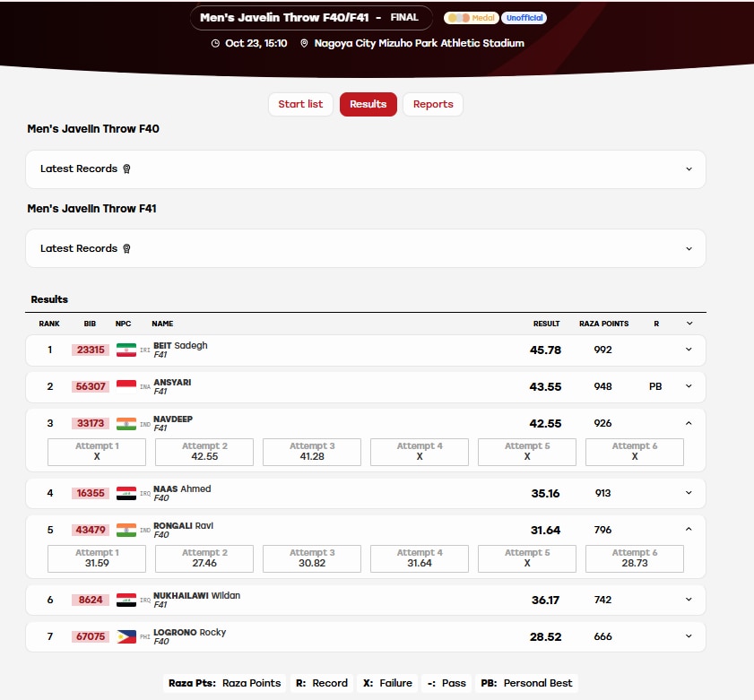Click the clock icon next to Oct 23
This screenshot has height=700, width=754.
click(x=215, y=43)
